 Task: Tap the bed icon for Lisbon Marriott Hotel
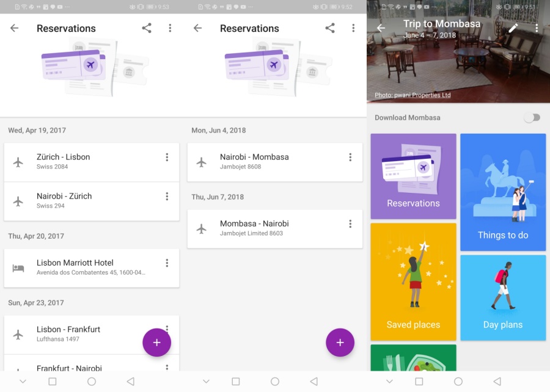18,268
